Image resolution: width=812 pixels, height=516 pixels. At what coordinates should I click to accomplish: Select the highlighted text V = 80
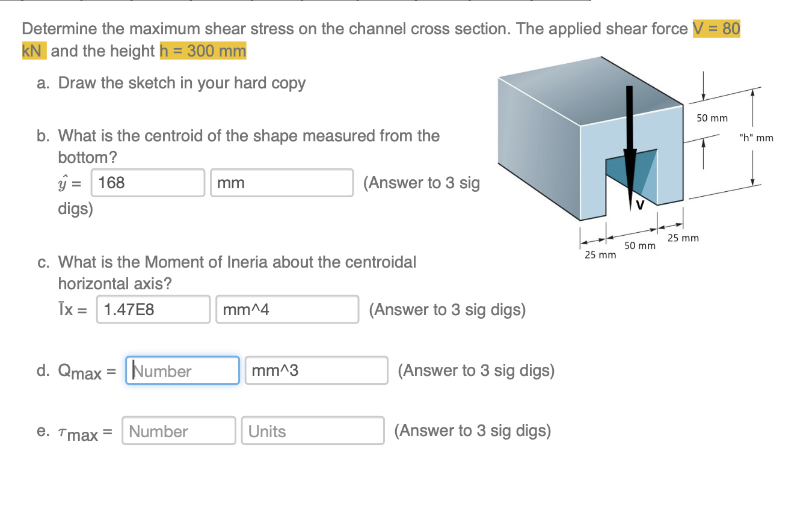[716, 28]
